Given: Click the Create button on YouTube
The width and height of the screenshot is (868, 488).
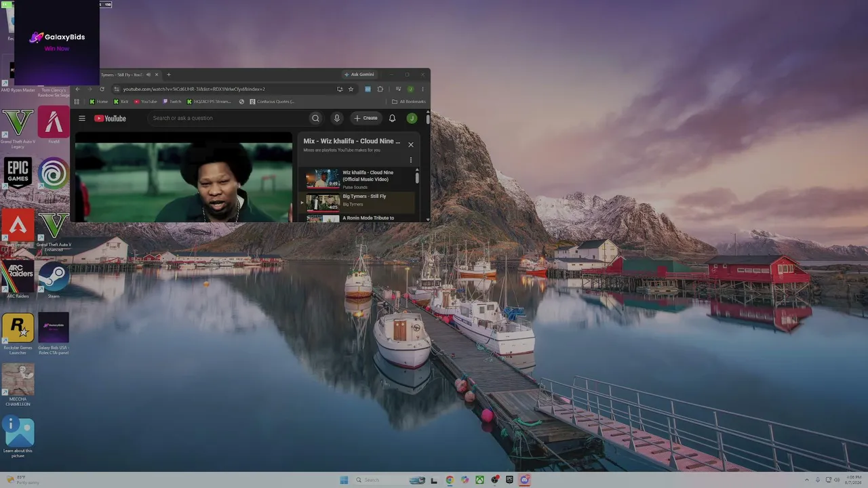Looking at the screenshot, I should click(x=366, y=118).
